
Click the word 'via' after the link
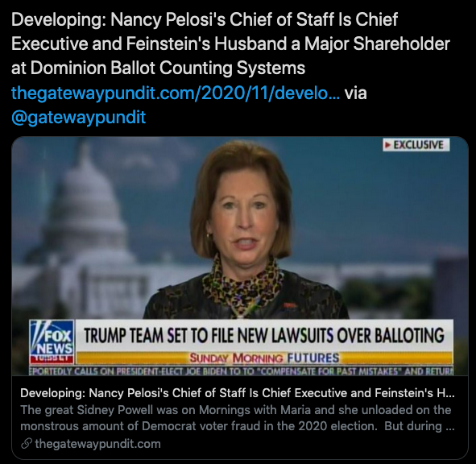pyautogui.click(x=355, y=93)
